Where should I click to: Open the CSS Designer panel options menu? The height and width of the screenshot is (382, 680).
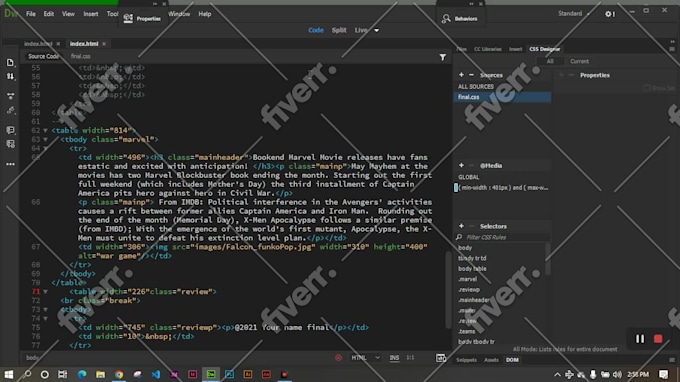[672, 49]
